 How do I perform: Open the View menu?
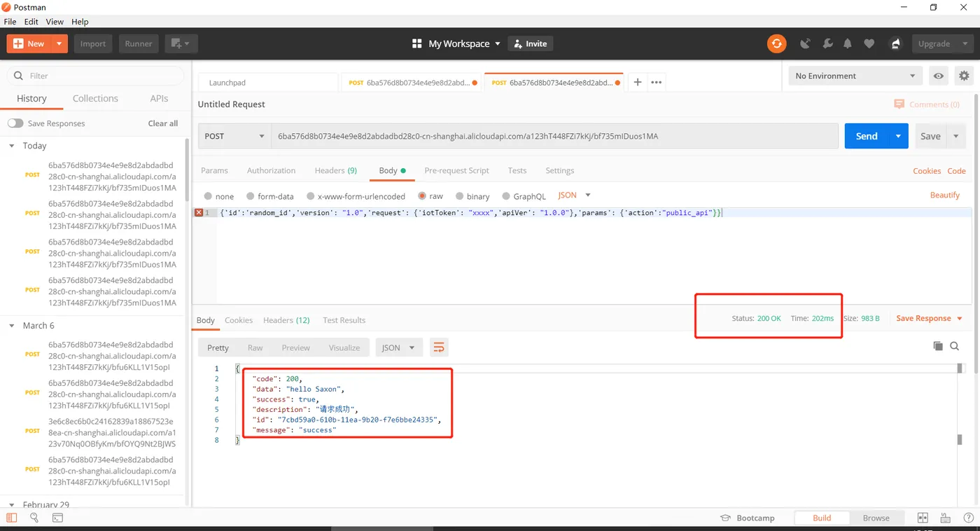[x=55, y=22]
